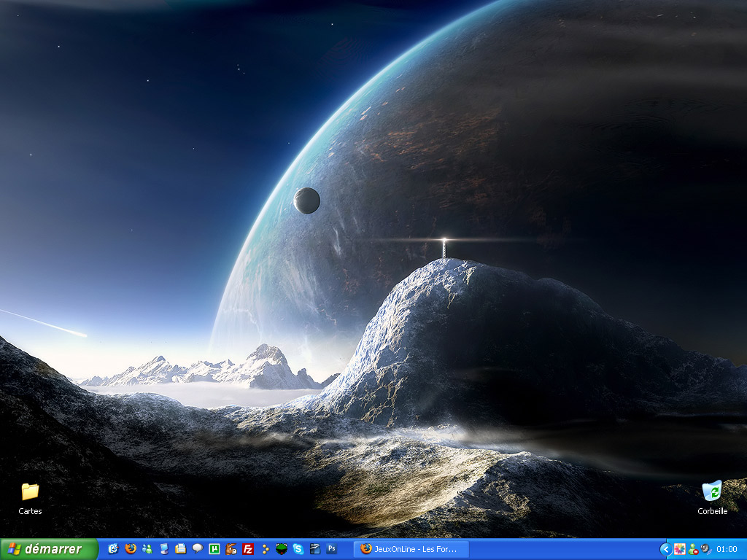Click the 01:00 system clock
Image resolution: width=747 pixels, height=560 pixels.
tap(727, 550)
